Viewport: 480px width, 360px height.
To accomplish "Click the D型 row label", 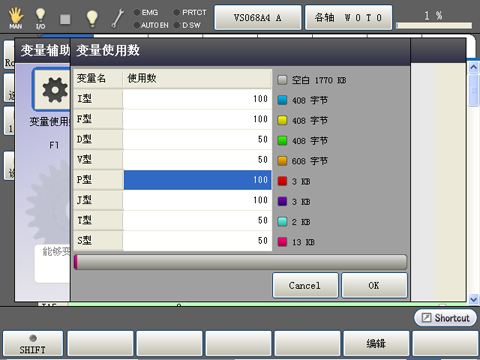I will click(98, 140).
